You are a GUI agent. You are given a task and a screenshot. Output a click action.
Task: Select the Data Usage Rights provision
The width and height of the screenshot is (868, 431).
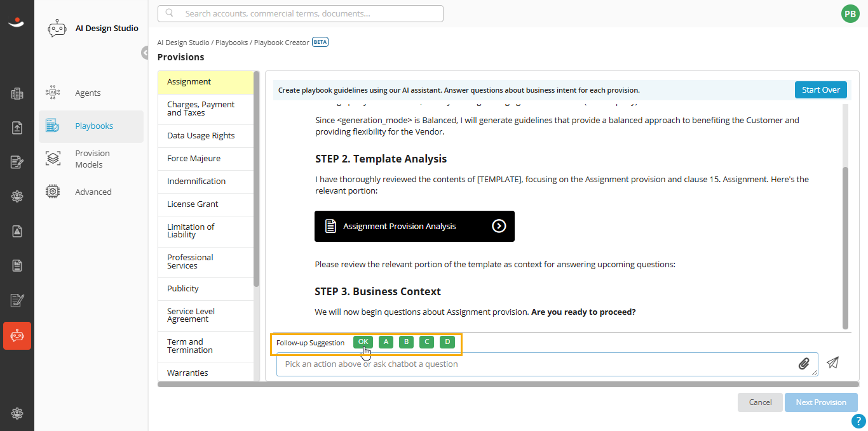point(205,135)
